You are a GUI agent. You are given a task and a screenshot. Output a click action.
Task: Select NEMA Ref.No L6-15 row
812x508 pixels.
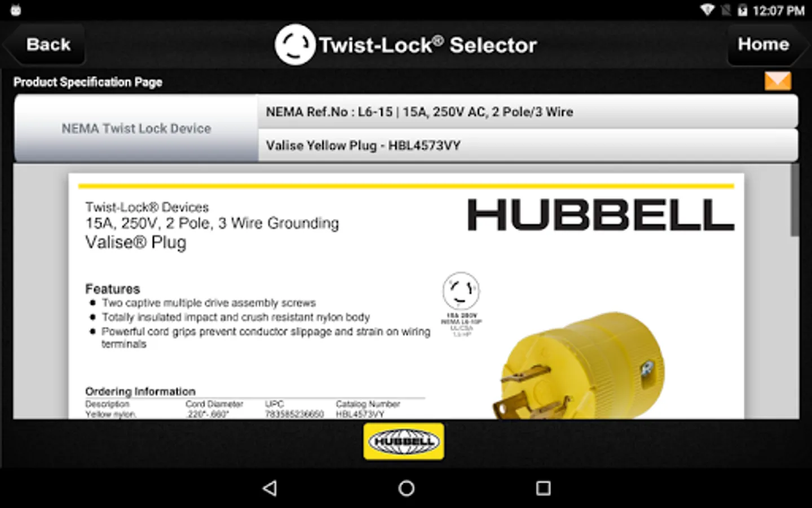[528, 112]
